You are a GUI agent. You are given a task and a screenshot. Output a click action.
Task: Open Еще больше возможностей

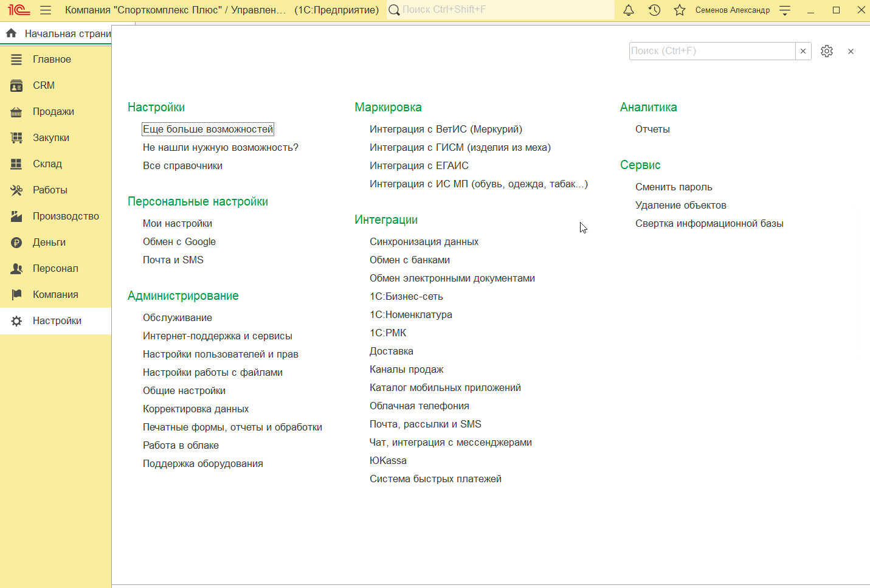point(208,129)
